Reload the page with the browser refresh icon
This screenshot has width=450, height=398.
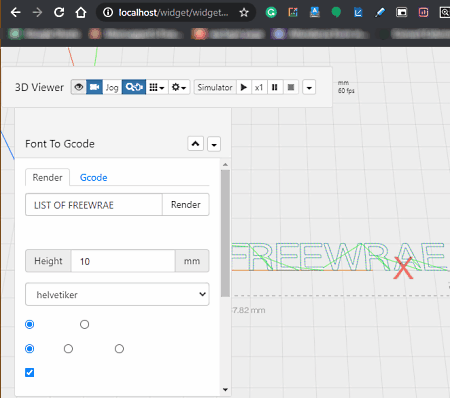point(59,13)
